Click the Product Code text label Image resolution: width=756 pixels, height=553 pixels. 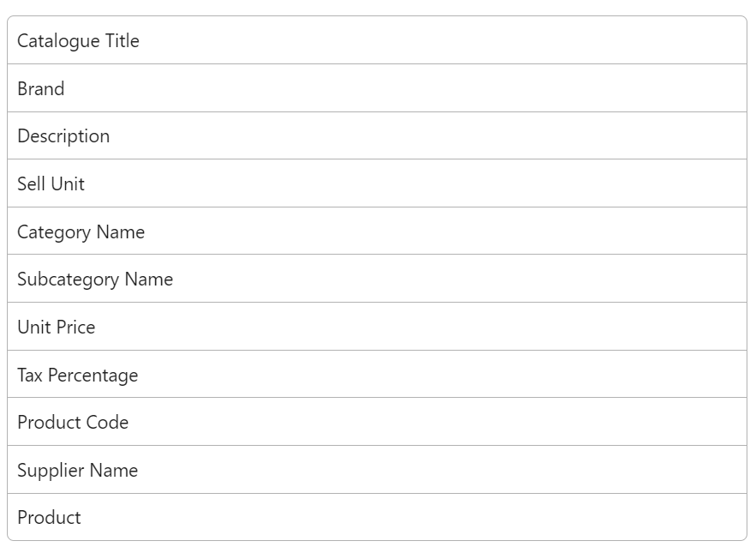pyautogui.click(x=73, y=423)
